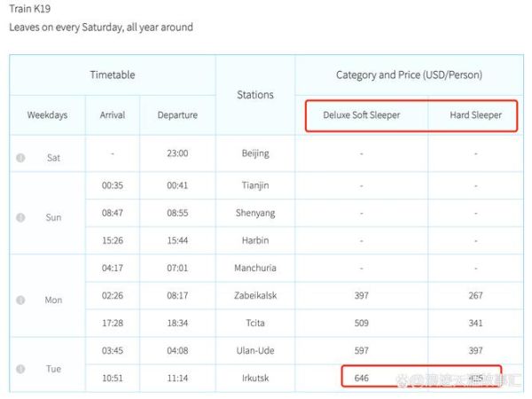Viewport: 532px width, 399px height.
Task: Click the Stations column header
Action: (255, 95)
